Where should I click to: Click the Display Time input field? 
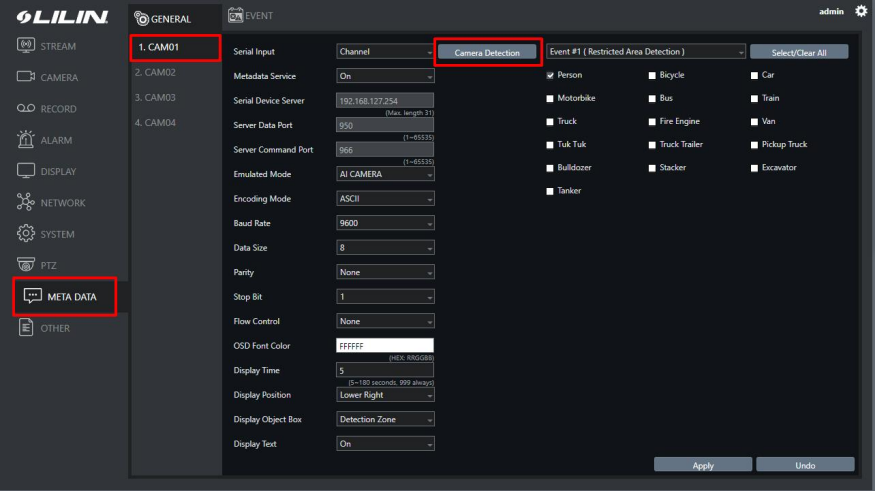[384, 370]
